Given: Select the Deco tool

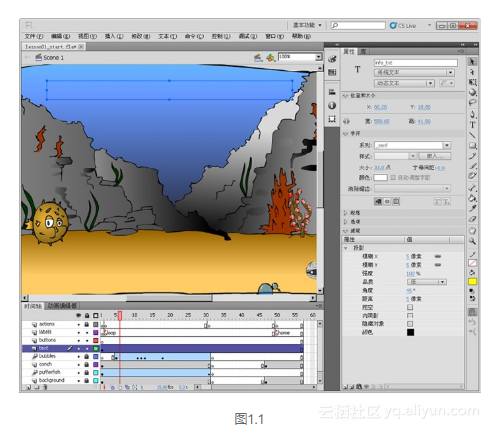Looking at the screenshot, I should (x=472, y=176).
